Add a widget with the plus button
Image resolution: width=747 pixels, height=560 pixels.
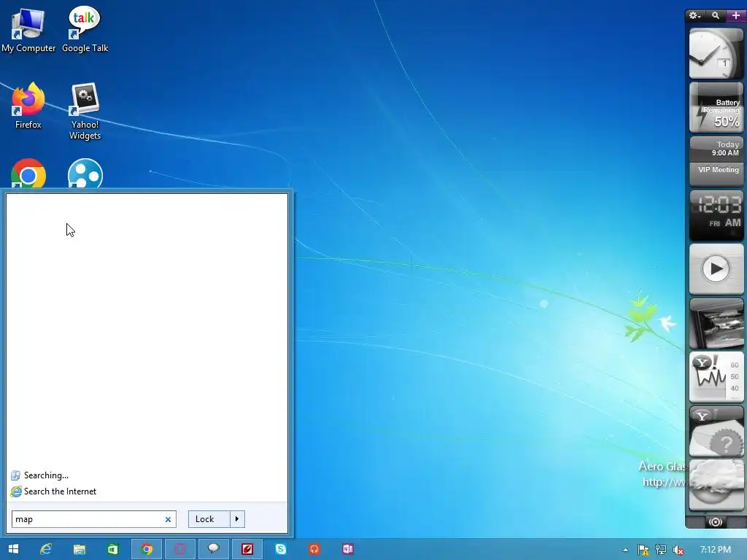(736, 16)
